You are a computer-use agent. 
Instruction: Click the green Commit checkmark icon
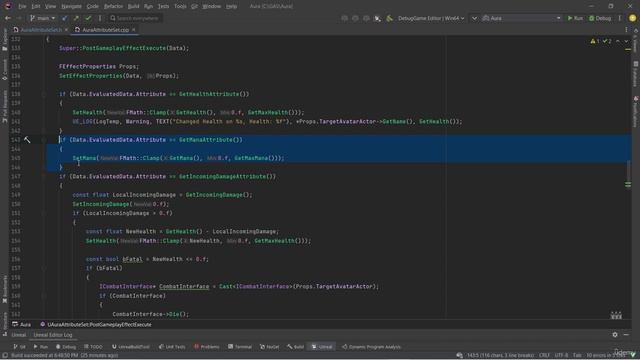(88, 18)
